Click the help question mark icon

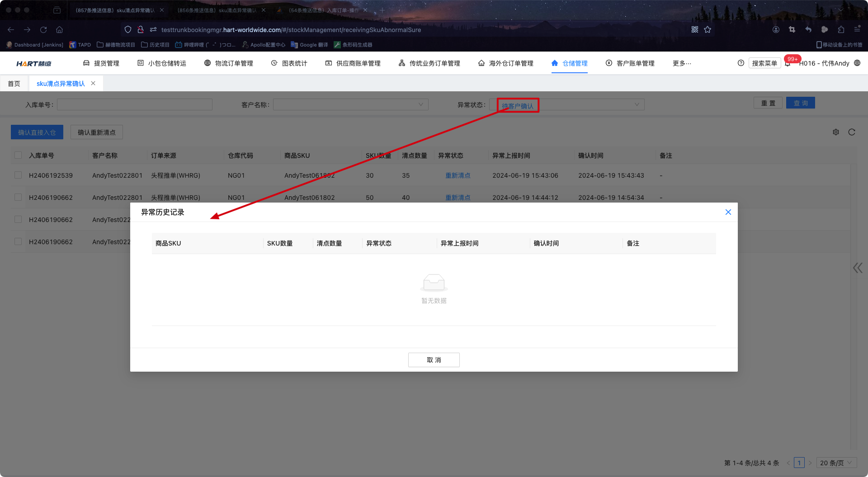tap(741, 63)
